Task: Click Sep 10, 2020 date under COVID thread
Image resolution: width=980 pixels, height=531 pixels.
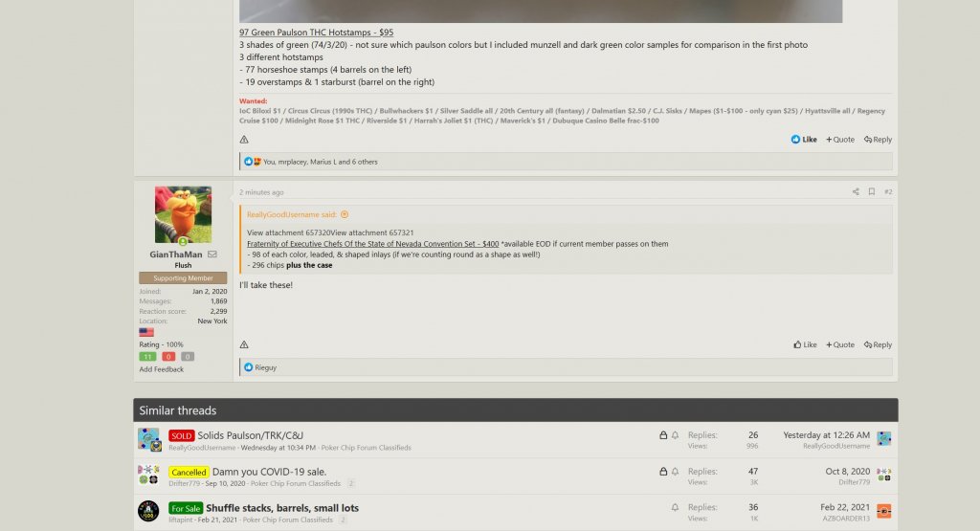Action: pyautogui.click(x=225, y=483)
